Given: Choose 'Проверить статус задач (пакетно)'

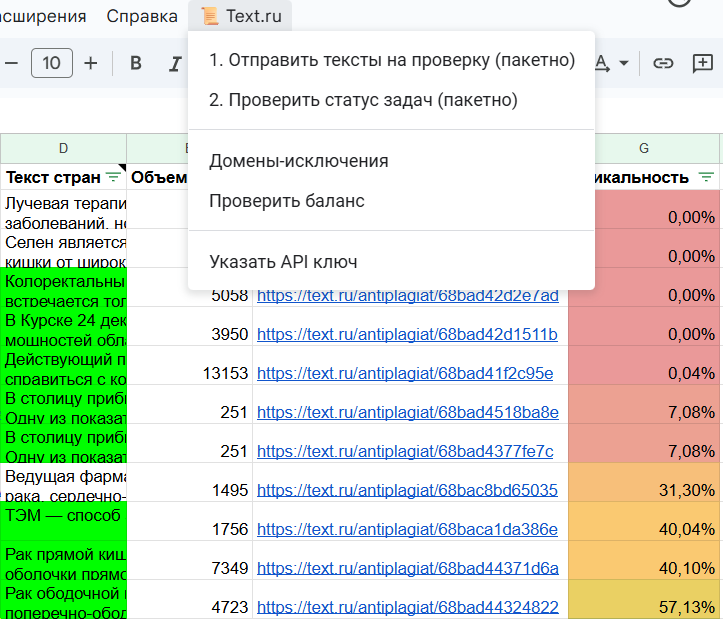Looking at the screenshot, I should point(391,100).
